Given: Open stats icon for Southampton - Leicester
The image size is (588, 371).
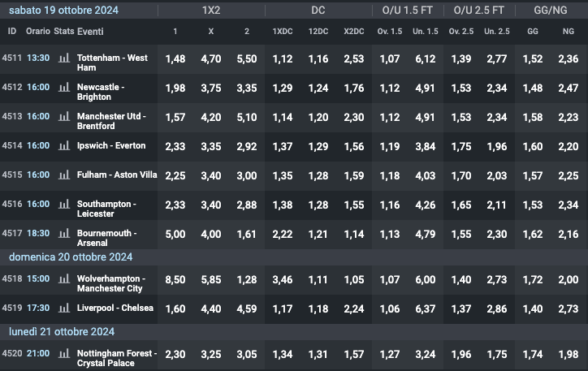Looking at the screenshot, I should [64, 204].
